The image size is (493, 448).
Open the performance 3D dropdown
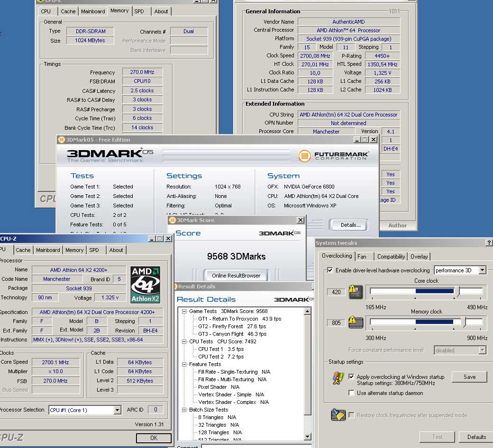point(482,270)
